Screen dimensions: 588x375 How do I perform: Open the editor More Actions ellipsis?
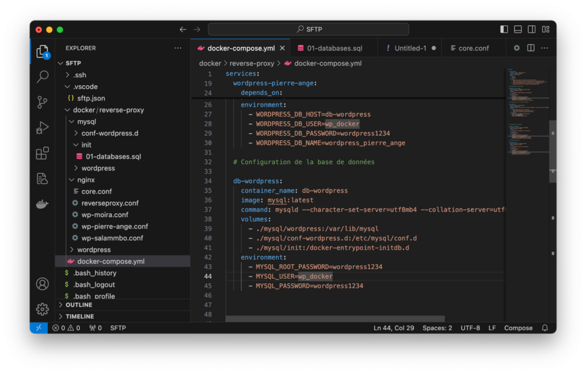click(544, 48)
